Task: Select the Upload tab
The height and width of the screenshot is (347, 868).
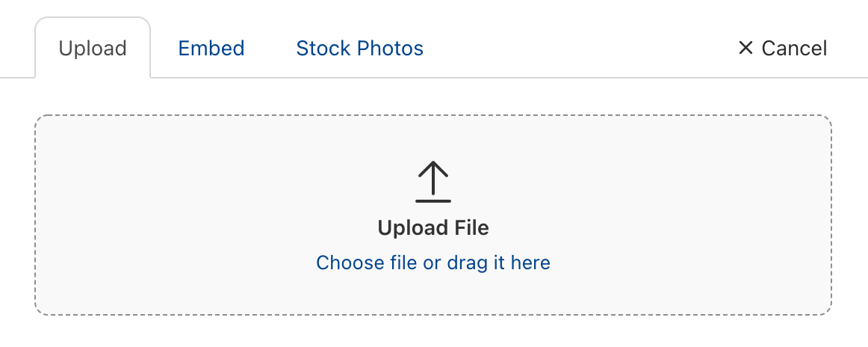Action: (x=93, y=49)
